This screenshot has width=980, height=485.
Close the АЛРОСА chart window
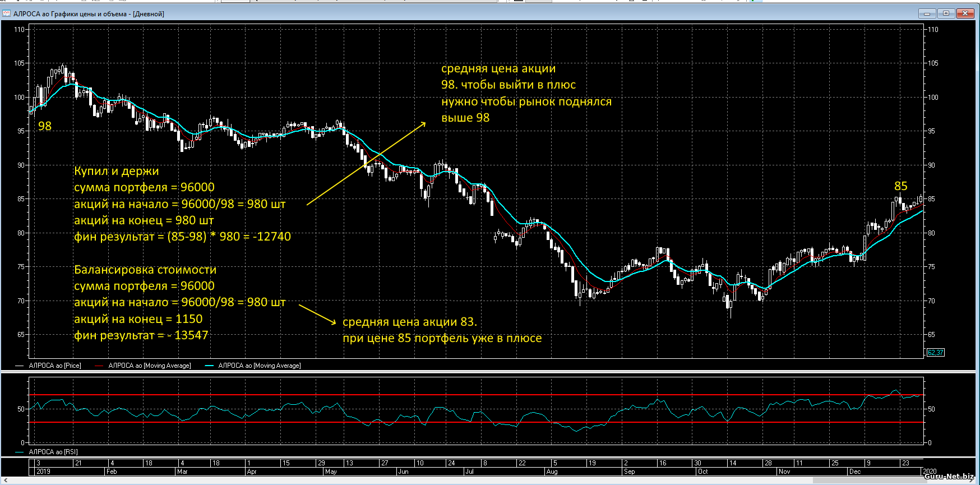(x=965, y=13)
